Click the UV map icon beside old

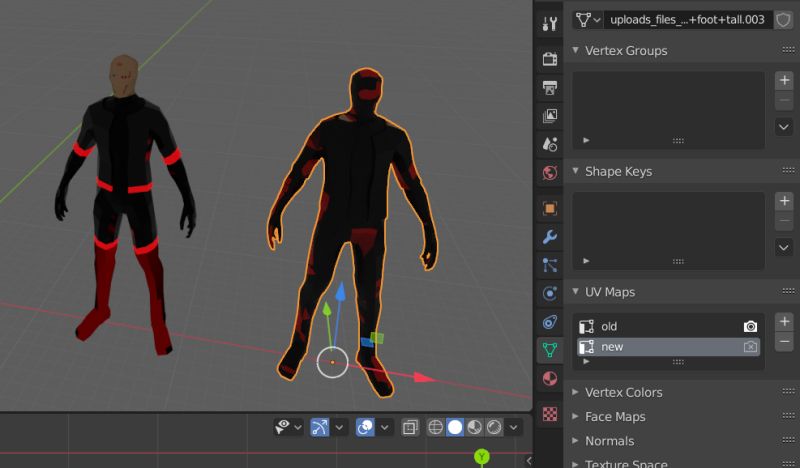586,327
